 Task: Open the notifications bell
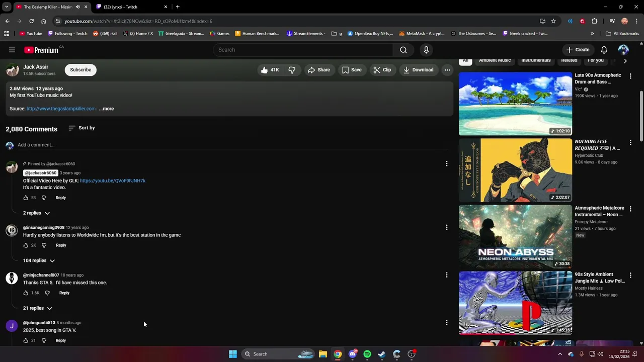(x=604, y=50)
